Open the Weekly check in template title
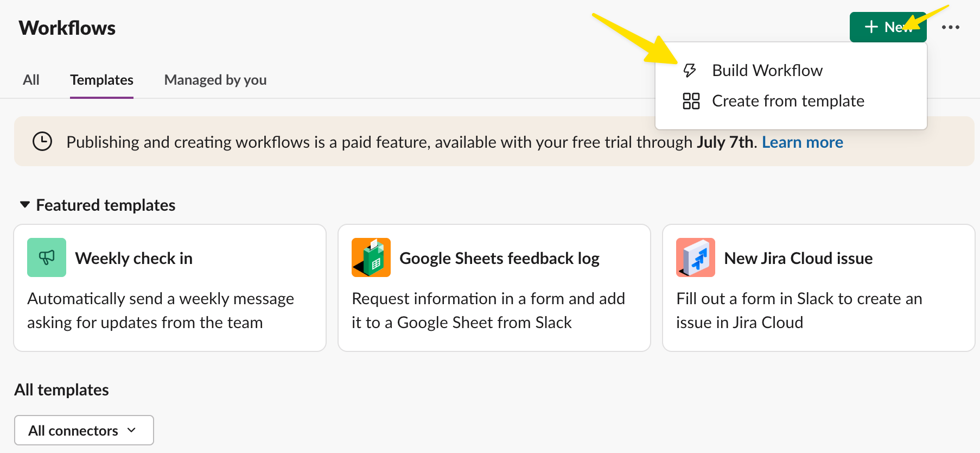 tap(134, 258)
